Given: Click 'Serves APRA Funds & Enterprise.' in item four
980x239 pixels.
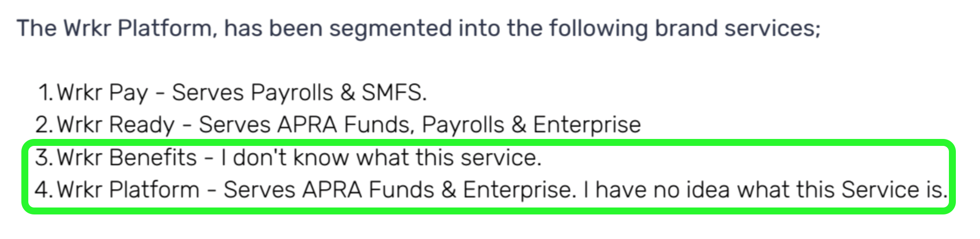Looking at the screenshot, I should 400,190.
